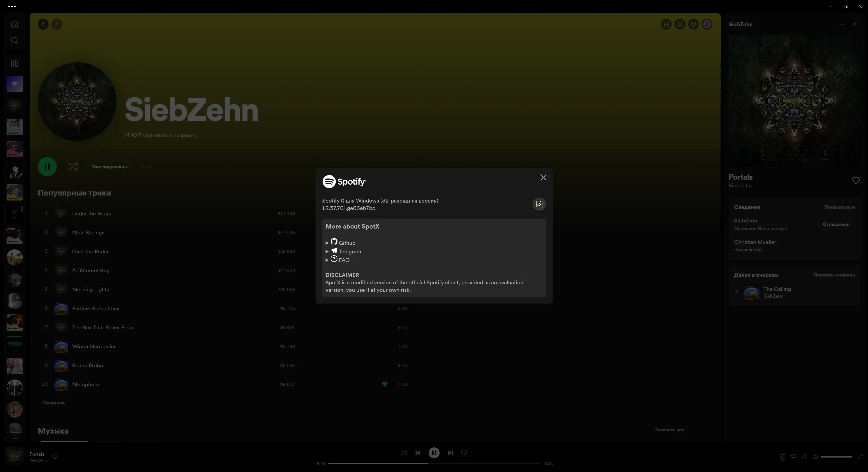Click the Отписаться button
The image size is (868, 472).
coord(836,224)
